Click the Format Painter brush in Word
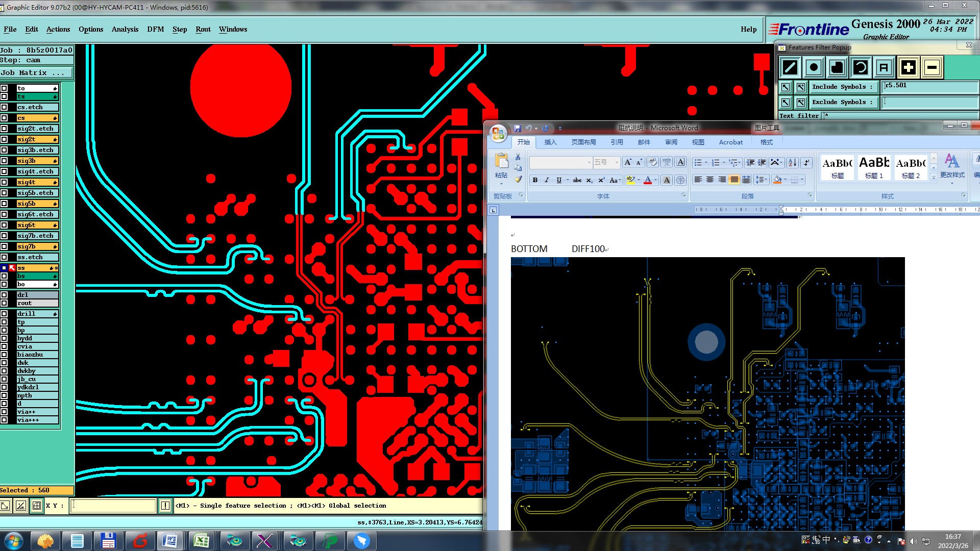This screenshot has width=980, height=551. [518, 180]
